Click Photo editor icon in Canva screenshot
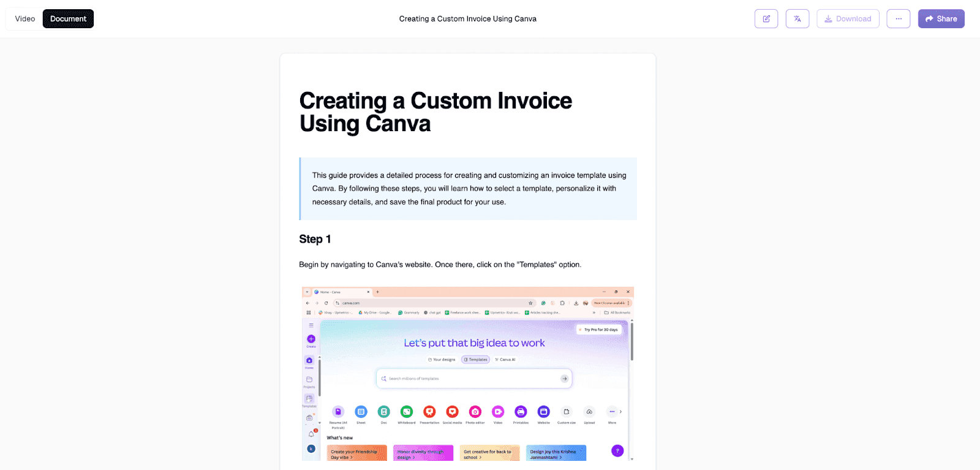 coord(475,412)
